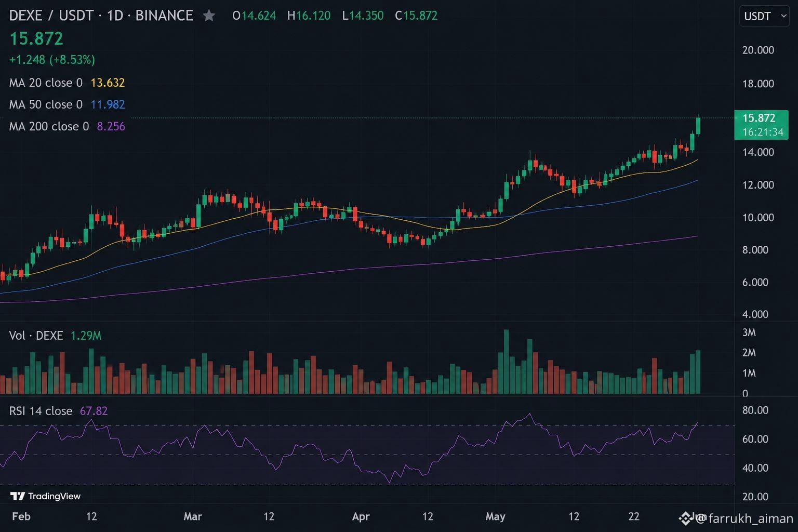Click the 8.000 price axis label

755,250
